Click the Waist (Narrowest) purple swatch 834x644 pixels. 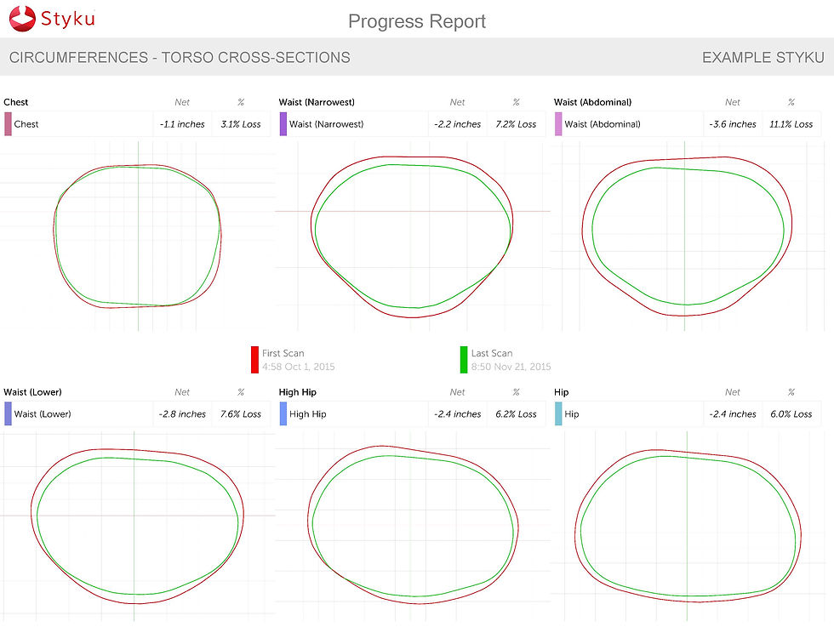coord(283,124)
